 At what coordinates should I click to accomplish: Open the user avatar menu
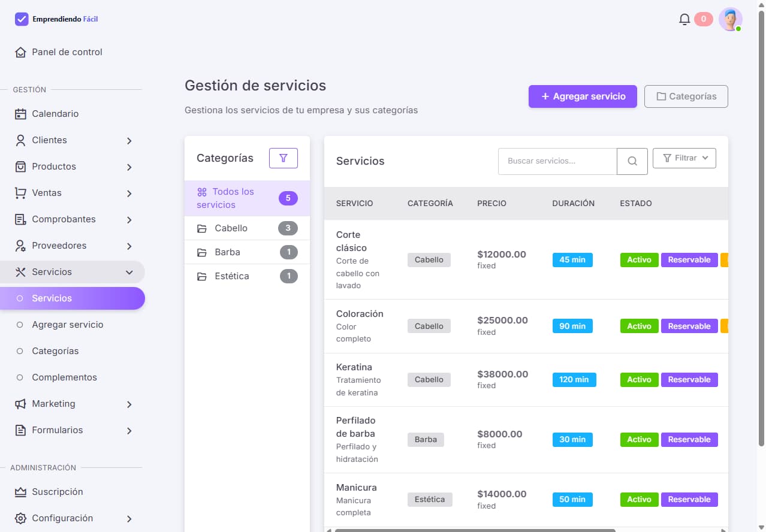[730, 20]
